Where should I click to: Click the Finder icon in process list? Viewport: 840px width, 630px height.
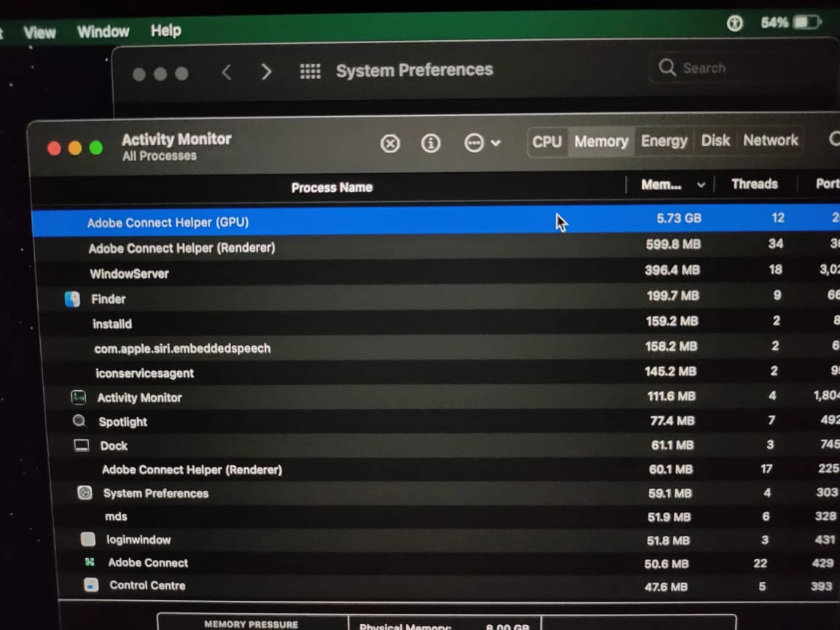point(72,299)
